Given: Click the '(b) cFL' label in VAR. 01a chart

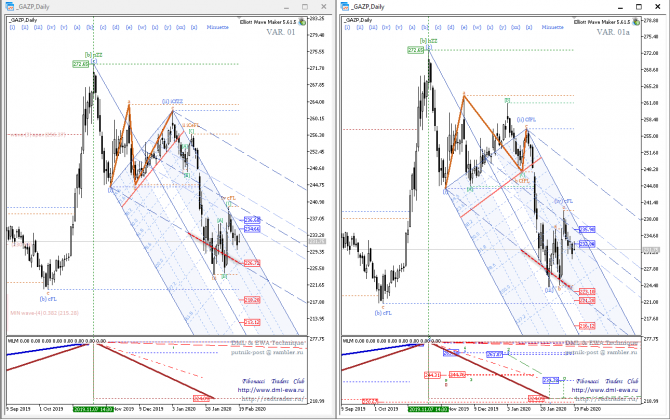Looking at the screenshot, I should pos(383,313).
